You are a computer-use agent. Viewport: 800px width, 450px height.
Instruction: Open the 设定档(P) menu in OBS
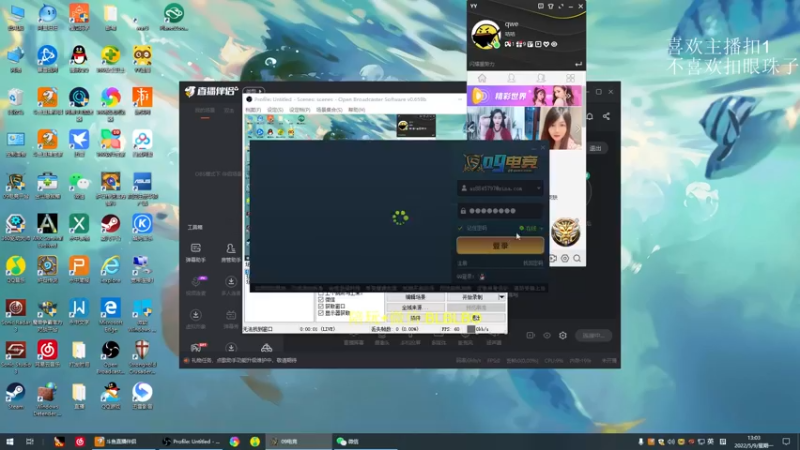click(299, 110)
